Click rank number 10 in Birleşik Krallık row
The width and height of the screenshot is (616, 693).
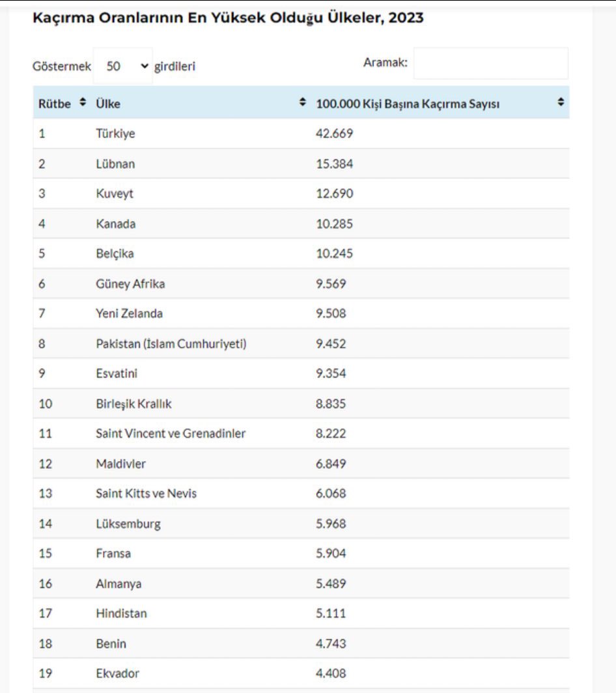(45, 404)
